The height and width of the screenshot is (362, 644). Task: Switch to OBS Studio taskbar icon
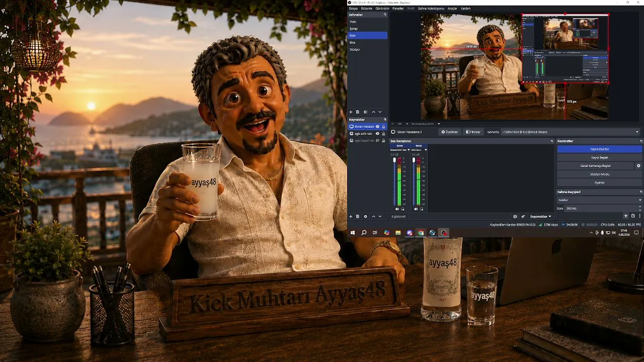[443, 233]
